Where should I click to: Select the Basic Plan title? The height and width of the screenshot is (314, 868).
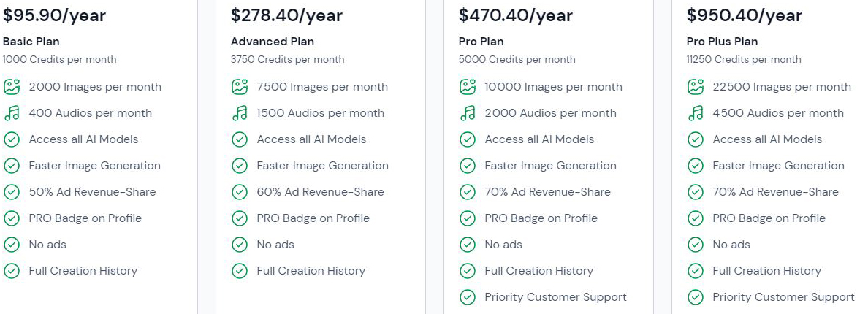tap(31, 42)
